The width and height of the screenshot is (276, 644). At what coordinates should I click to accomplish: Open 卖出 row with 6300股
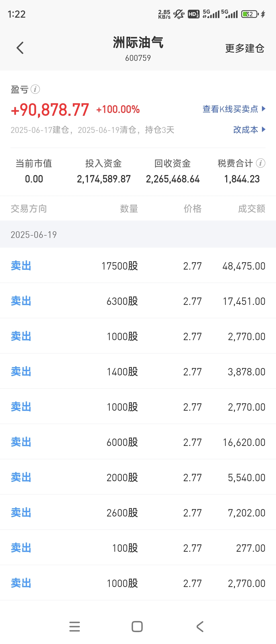coord(138,301)
